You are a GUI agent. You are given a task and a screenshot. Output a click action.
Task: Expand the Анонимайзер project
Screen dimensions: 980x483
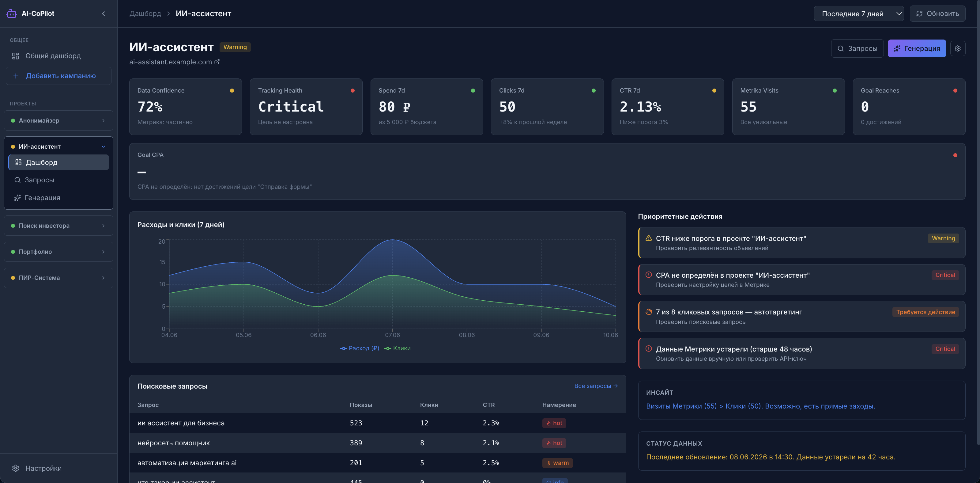pyautogui.click(x=58, y=120)
